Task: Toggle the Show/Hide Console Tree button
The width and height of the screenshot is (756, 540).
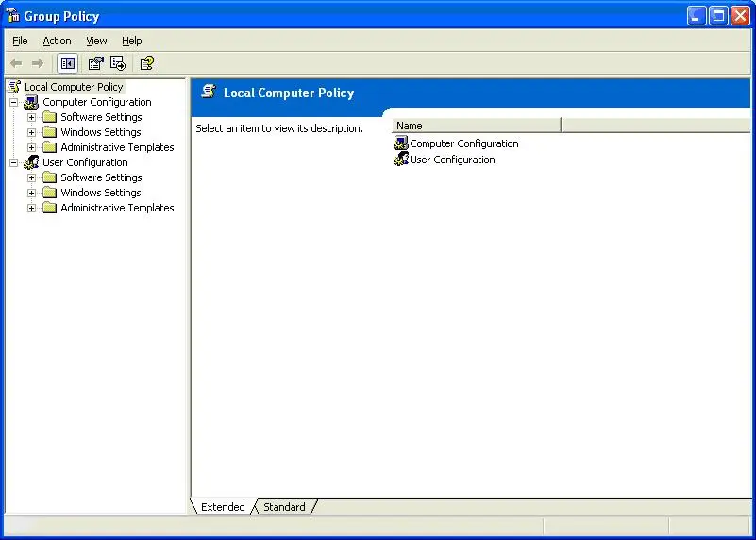Action: tap(67, 63)
